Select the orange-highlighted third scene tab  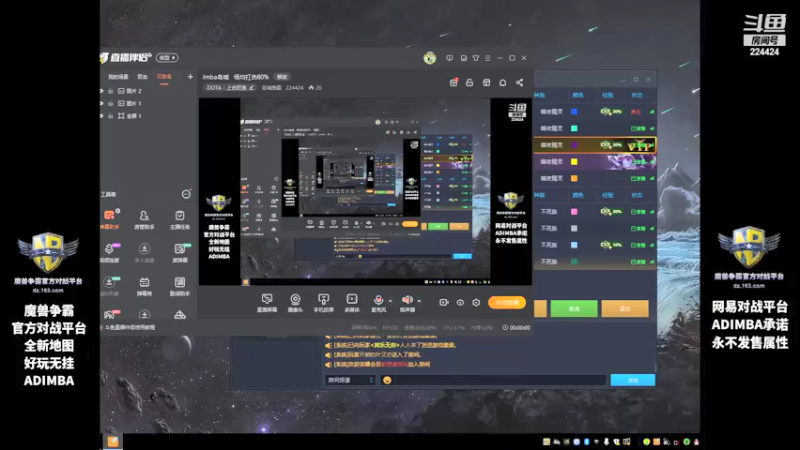pyautogui.click(x=164, y=77)
